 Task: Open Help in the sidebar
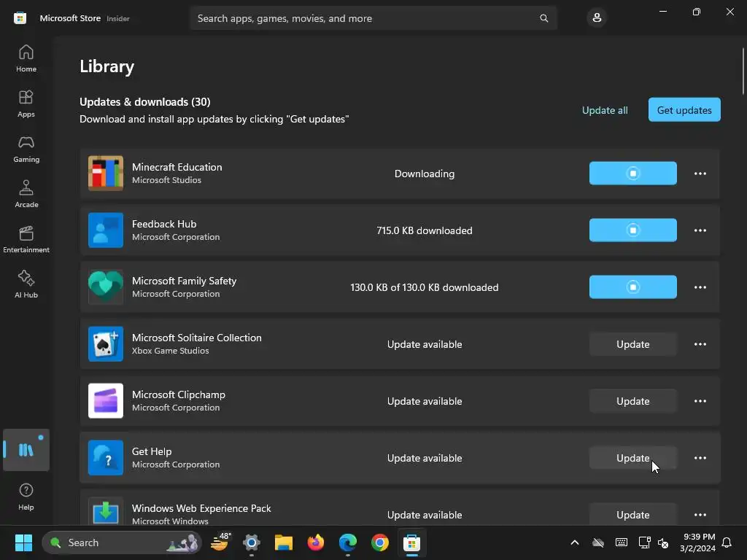(26, 497)
